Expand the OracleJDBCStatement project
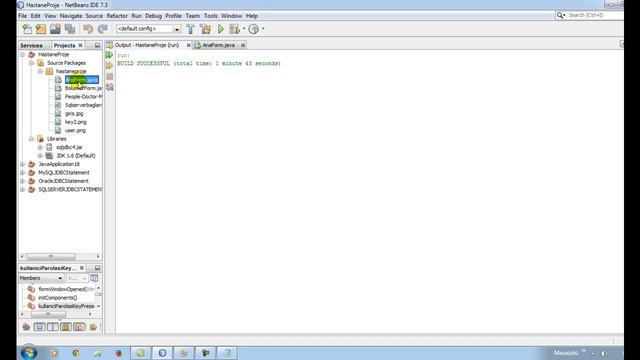This screenshot has height=360, width=640. [x=23, y=181]
